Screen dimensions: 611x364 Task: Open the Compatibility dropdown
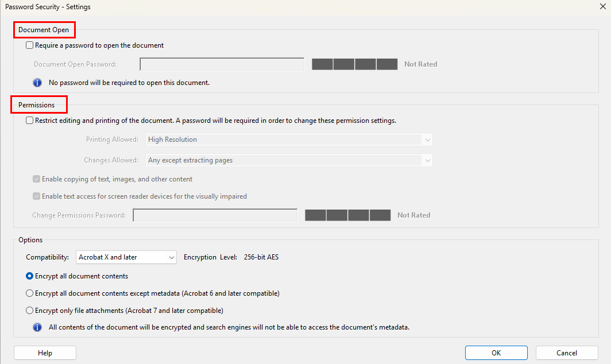[172, 257]
